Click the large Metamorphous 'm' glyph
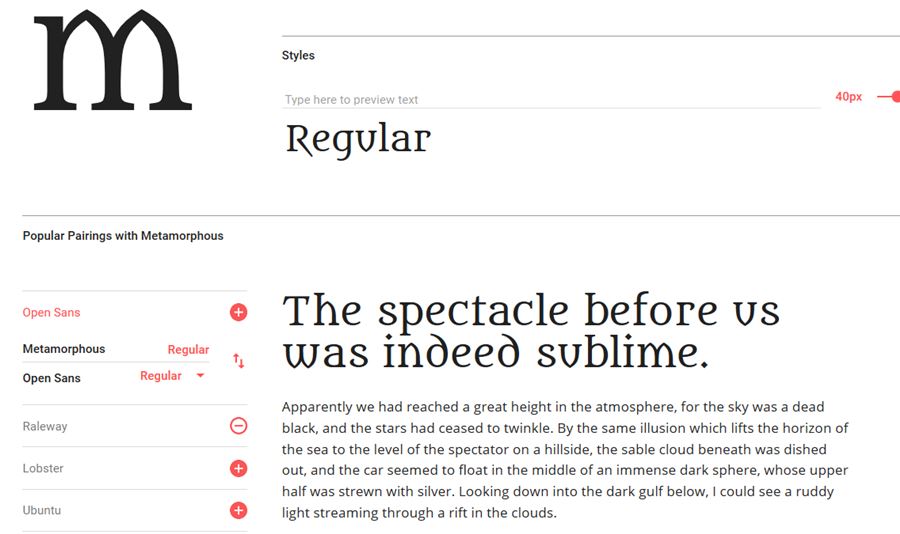Screen dimensions: 900x534 point(112,60)
